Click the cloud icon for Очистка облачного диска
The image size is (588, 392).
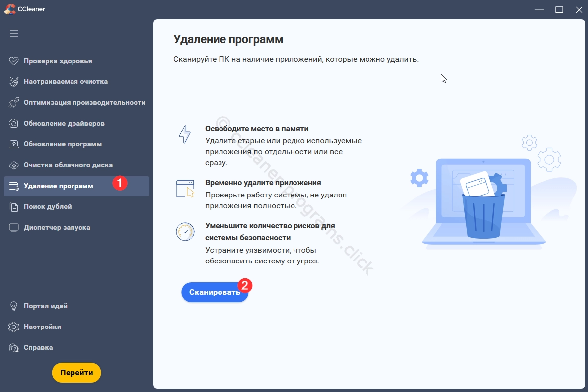point(14,165)
